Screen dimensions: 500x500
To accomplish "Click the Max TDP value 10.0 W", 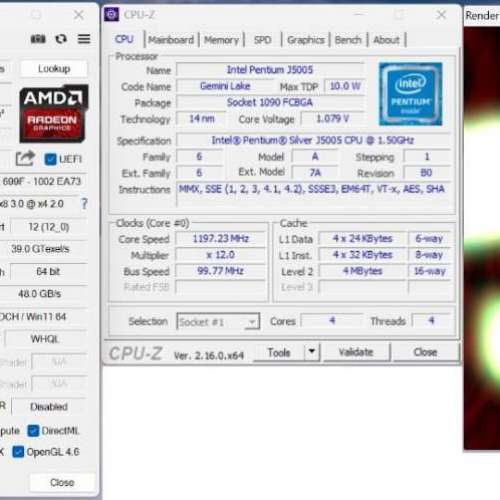I will pos(345,86).
